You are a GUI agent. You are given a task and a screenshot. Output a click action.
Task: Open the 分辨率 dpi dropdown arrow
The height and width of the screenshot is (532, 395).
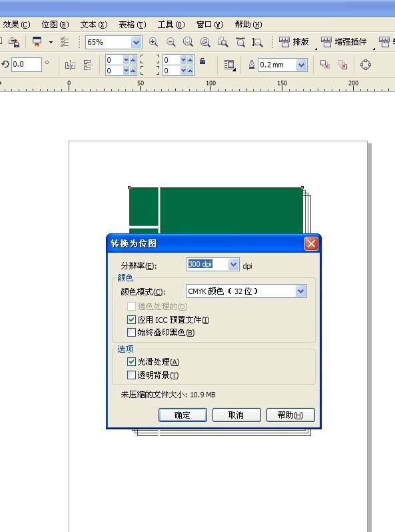coord(233,264)
